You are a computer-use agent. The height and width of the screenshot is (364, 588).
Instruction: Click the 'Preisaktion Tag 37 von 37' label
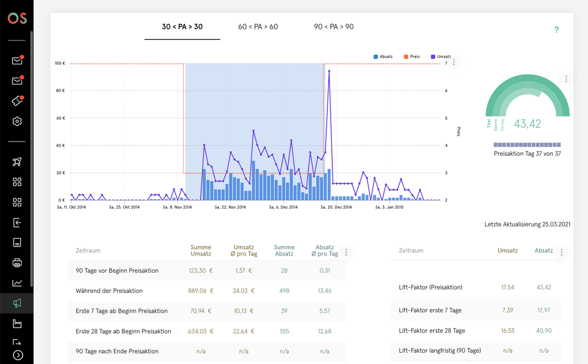527,154
